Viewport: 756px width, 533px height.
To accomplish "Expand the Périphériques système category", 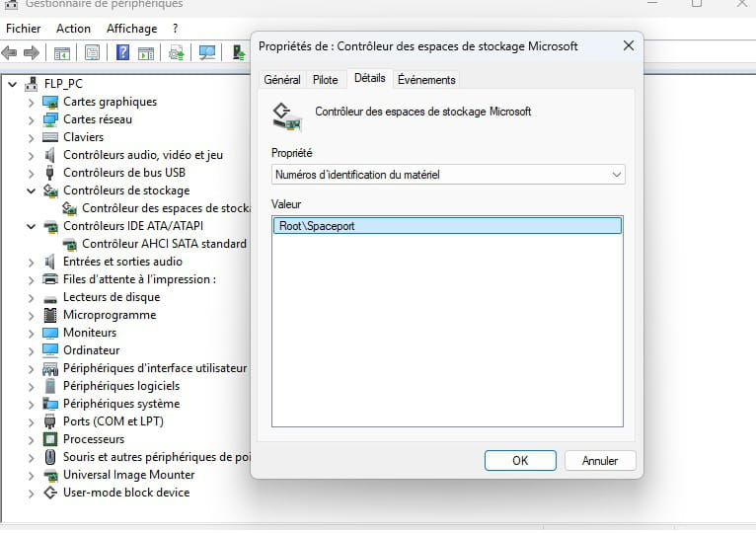I will [31, 405].
